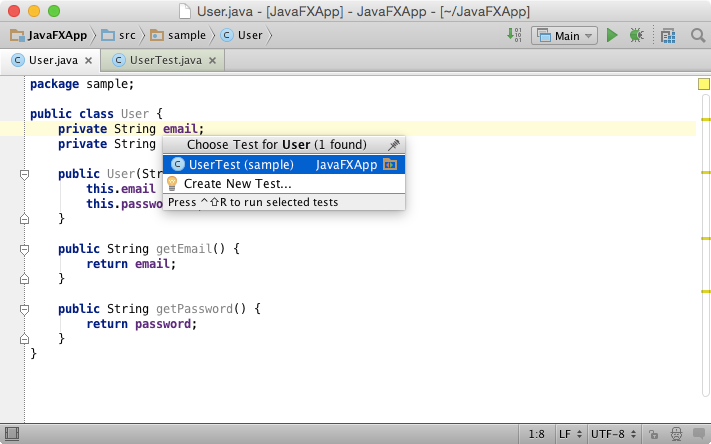Click the package keyword in code
711x444 pixels.
pyautogui.click(x=54, y=84)
